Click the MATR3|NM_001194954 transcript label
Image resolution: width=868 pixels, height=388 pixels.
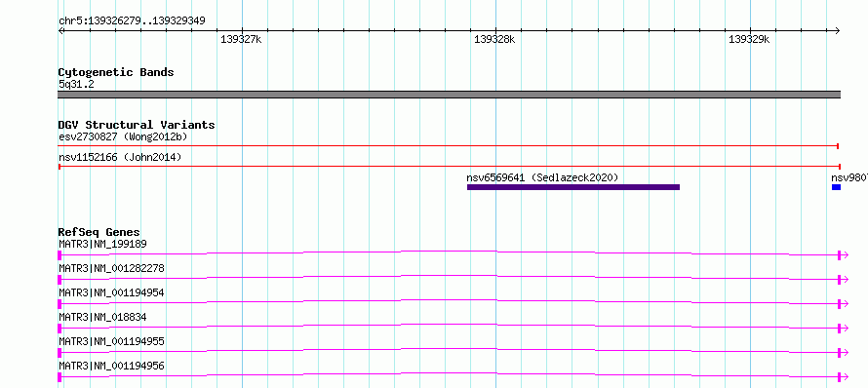111,292
